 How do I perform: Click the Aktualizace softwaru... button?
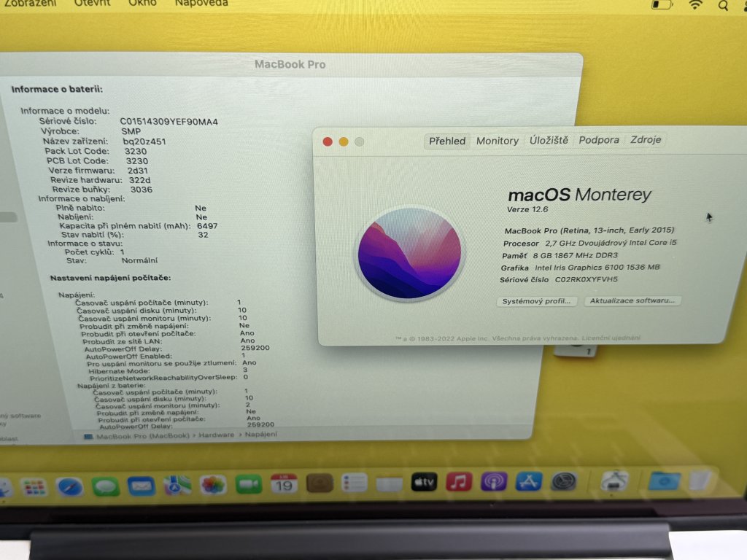[632, 300]
